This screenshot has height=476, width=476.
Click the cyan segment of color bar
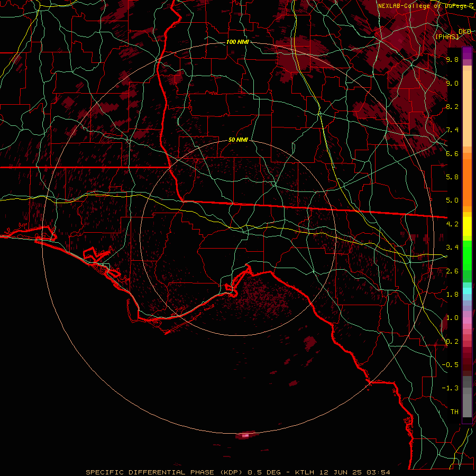(x=467, y=290)
